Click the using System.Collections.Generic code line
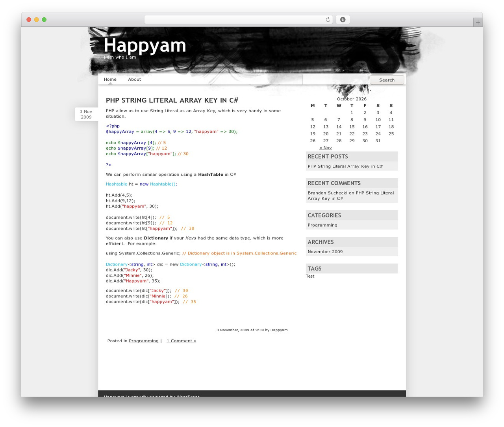This screenshot has height=427, width=504. tap(201, 253)
